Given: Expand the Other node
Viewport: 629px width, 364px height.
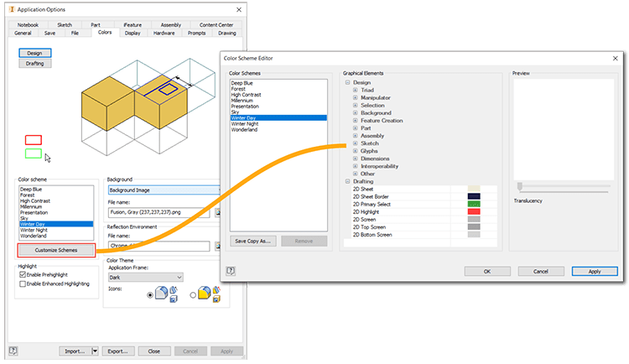Looking at the screenshot, I should (x=355, y=174).
